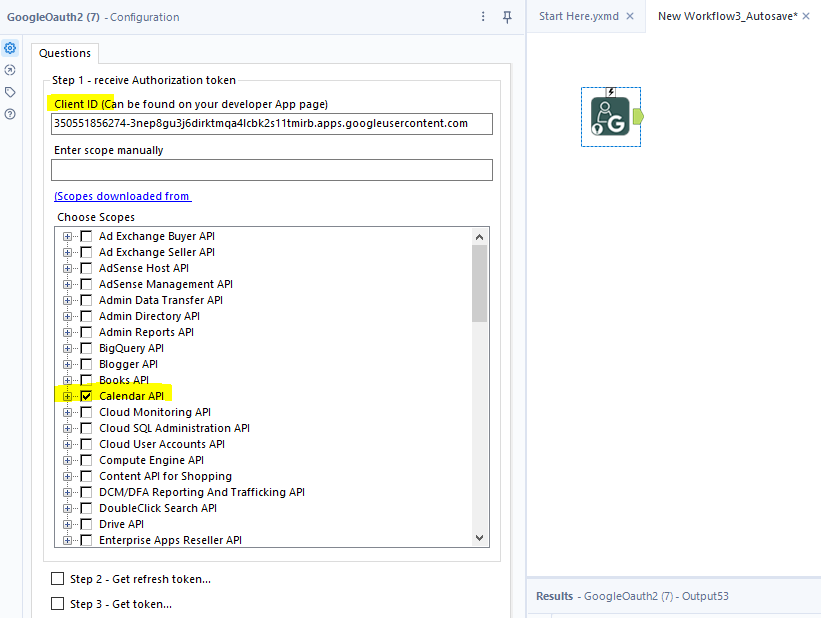Enable Step 2 - Get refresh token checkbox

58,579
